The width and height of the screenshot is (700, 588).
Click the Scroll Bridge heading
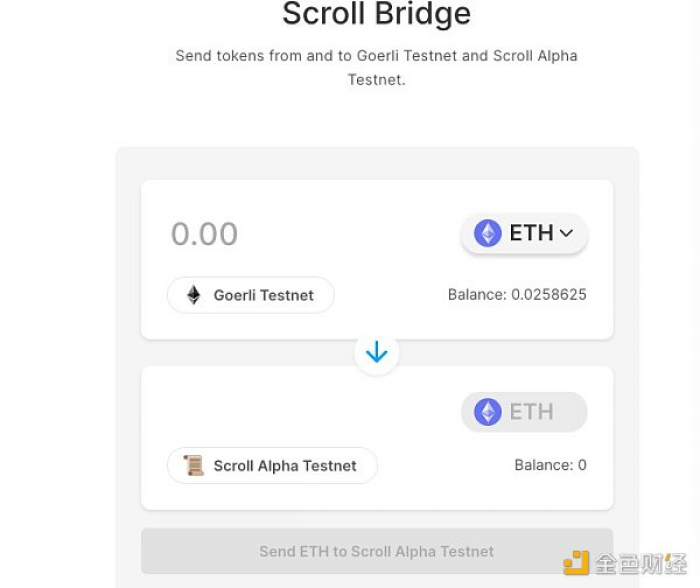(376, 13)
